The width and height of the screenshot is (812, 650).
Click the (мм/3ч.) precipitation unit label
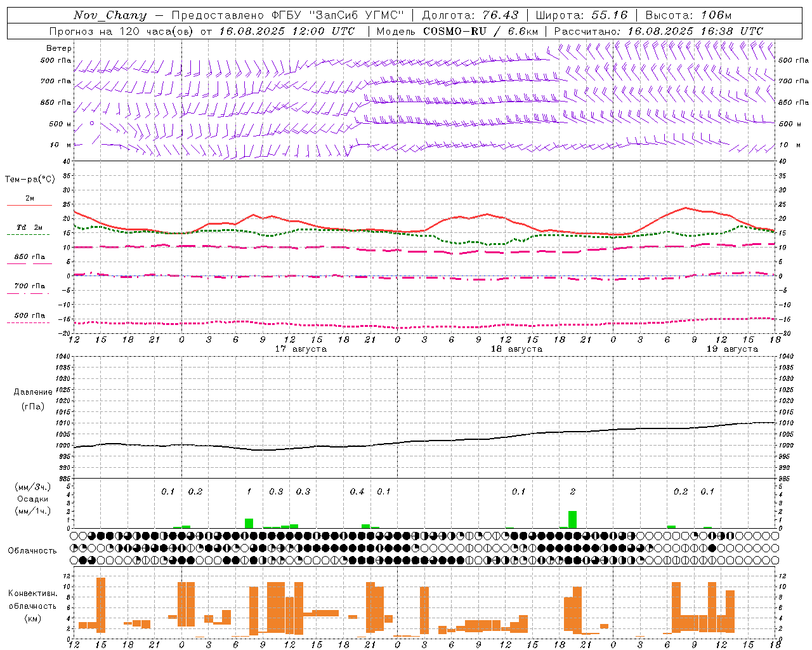(x=32, y=487)
